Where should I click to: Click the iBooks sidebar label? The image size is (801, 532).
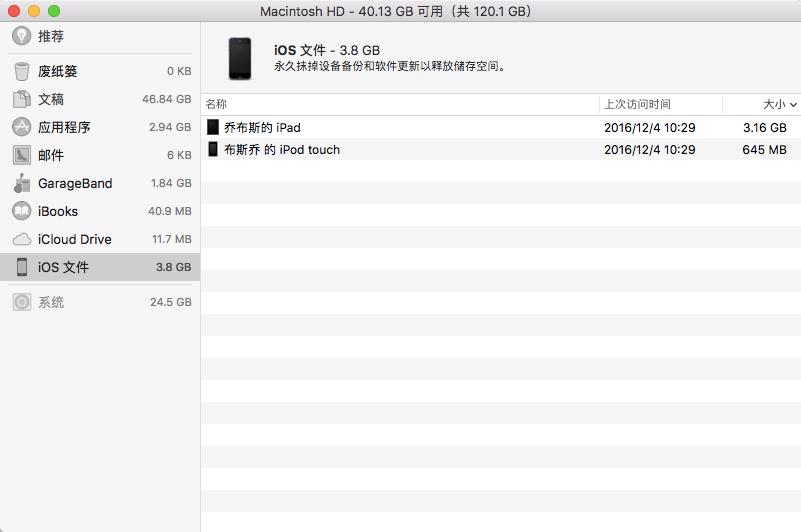point(58,211)
